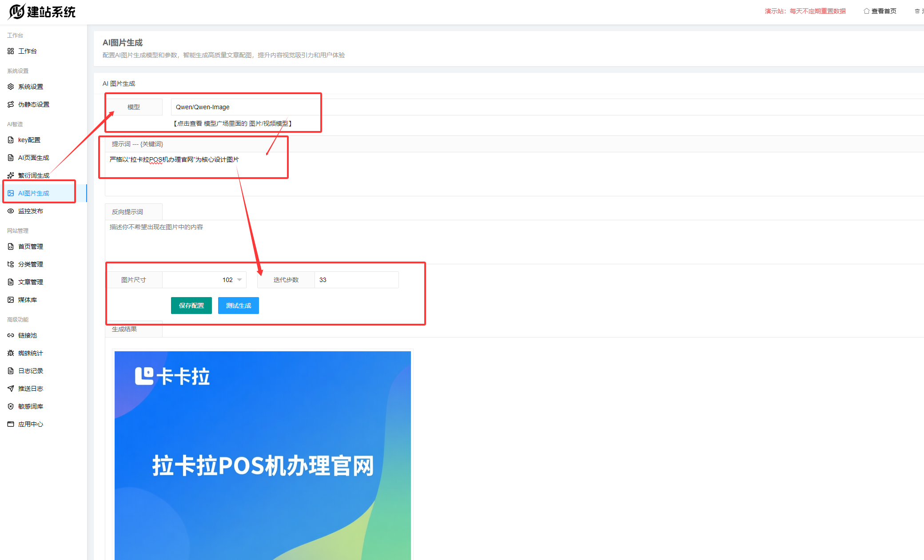Select the AI图片生成 menu entry
The width and height of the screenshot is (924, 560).
tap(33, 193)
